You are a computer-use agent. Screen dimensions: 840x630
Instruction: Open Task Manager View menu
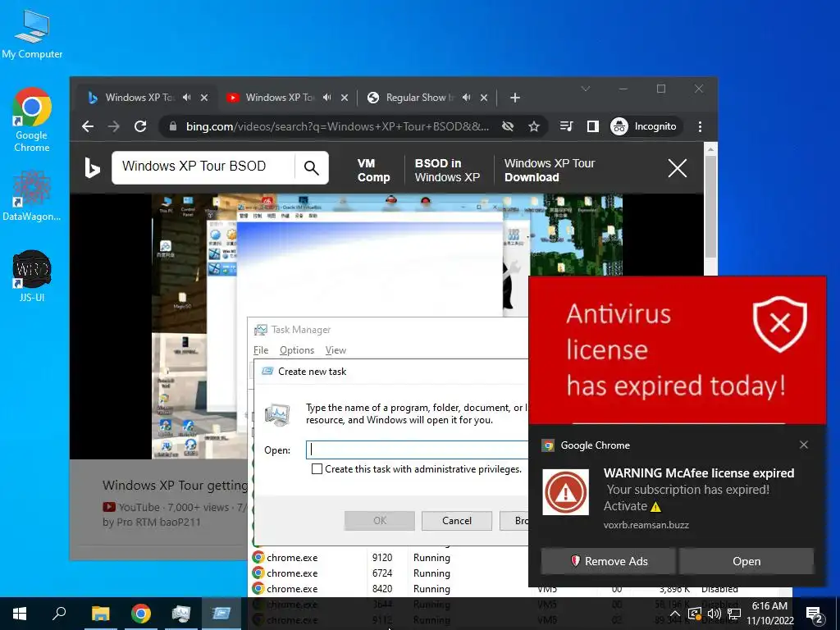[336, 350]
